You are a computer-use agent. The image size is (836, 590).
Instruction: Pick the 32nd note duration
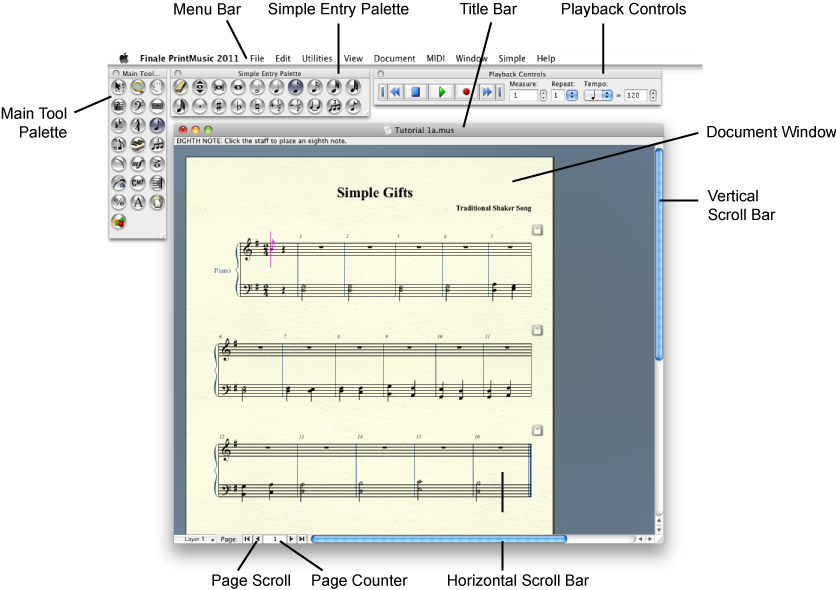click(x=334, y=87)
